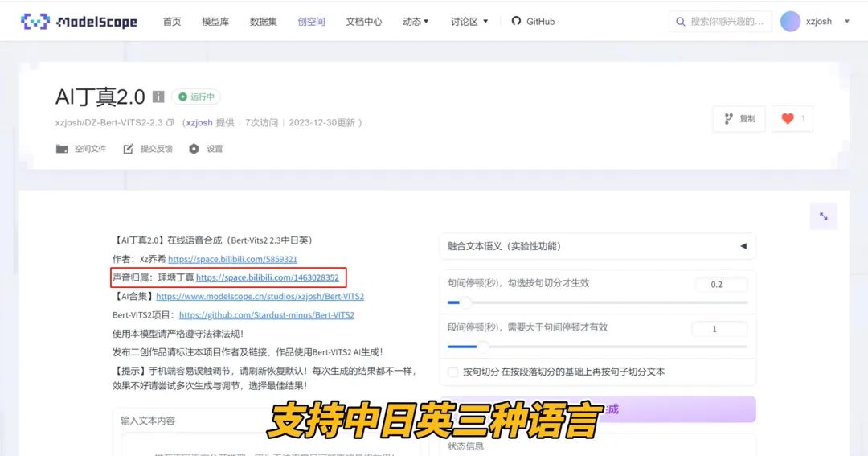Click the user avatar in top bar
Image resolution: width=868 pixels, height=456 pixels.
click(x=790, y=22)
